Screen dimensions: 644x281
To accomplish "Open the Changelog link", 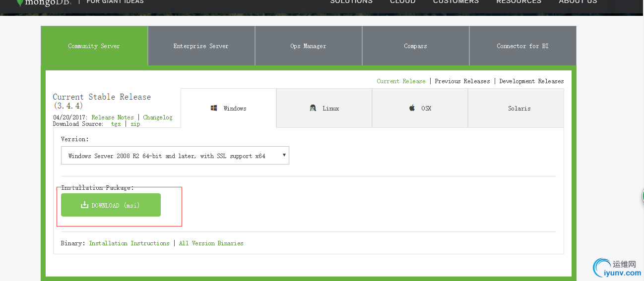I will point(158,117).
